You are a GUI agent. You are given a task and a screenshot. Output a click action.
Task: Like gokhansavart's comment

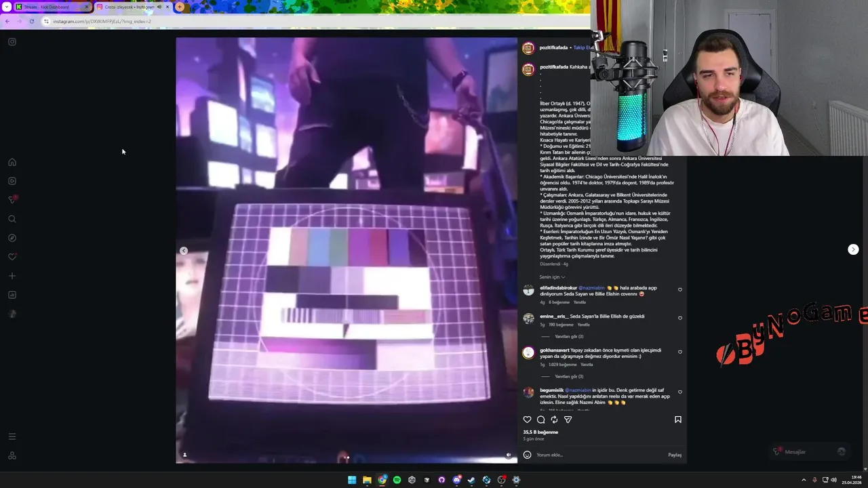[x=680, y=352]
